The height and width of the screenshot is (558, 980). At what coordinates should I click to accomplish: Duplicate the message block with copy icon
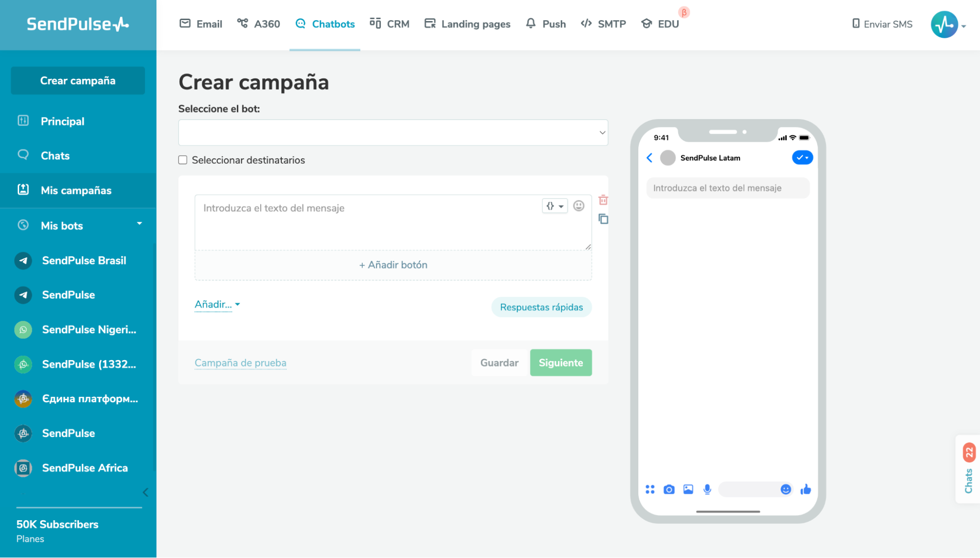(603, 219)
